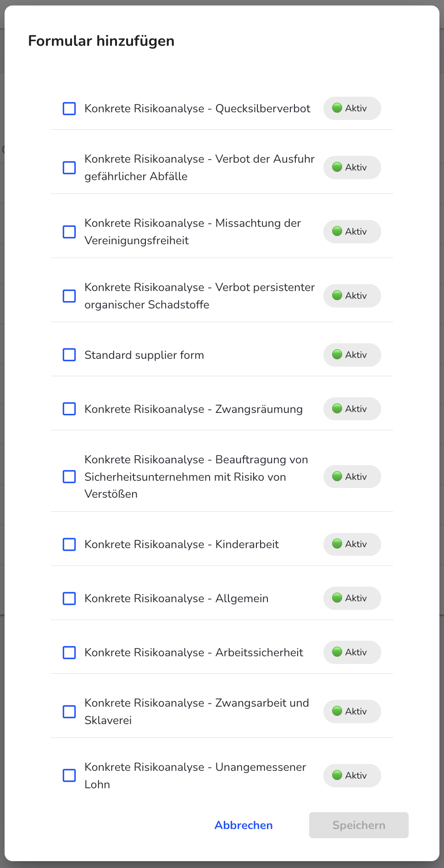Click the Aktiv dot beside Vereinigungsfreiheit form
Screen dimensions: 444x868
click(x=338, y=231)
